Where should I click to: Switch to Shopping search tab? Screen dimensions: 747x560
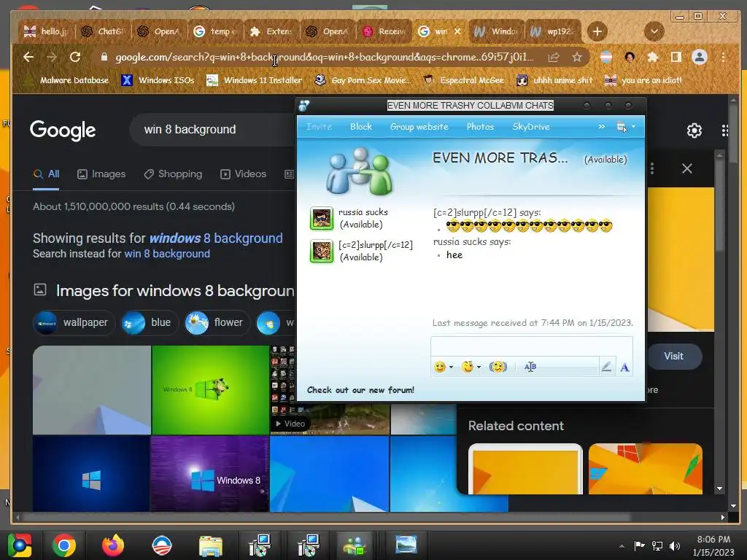173,174
